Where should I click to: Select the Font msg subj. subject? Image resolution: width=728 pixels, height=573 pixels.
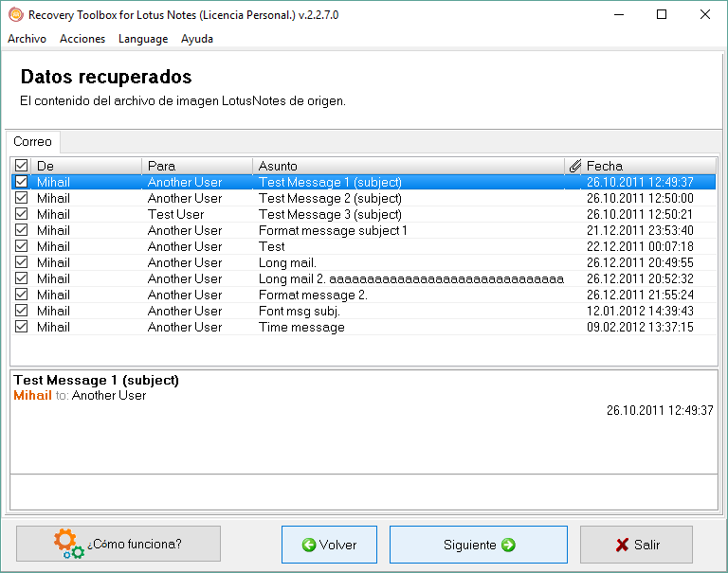(x=300, y=311)
